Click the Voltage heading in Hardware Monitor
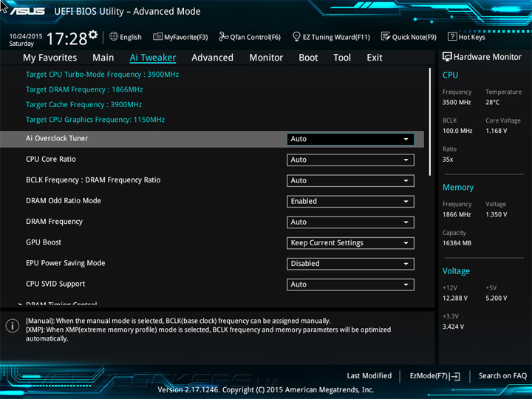Image resolution: width=532 pixels, height=399 pixels. point(456,271)
